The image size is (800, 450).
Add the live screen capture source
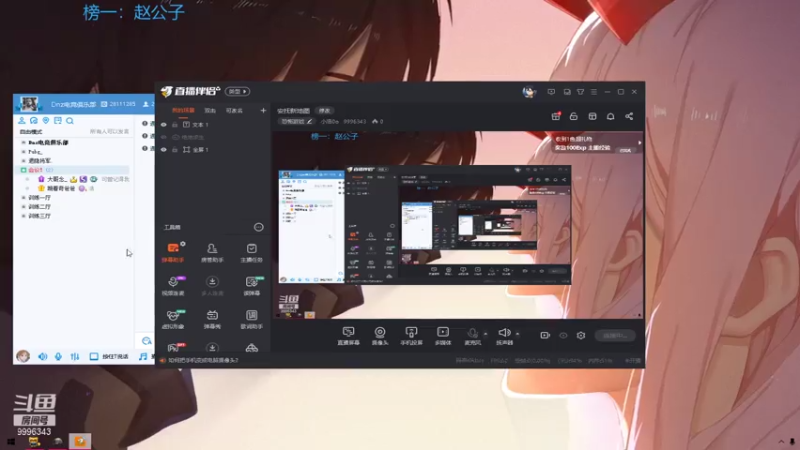[348, 336]
